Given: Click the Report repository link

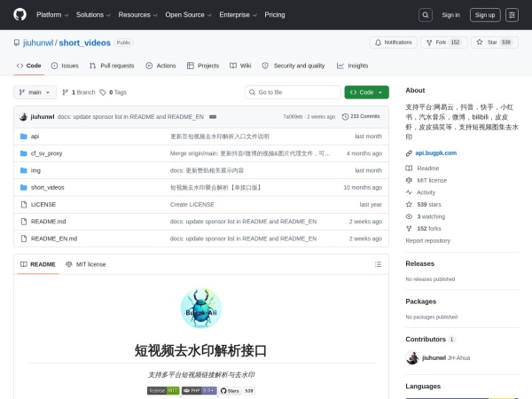Looking at the screenshot, I should click(x=428, y=240).
